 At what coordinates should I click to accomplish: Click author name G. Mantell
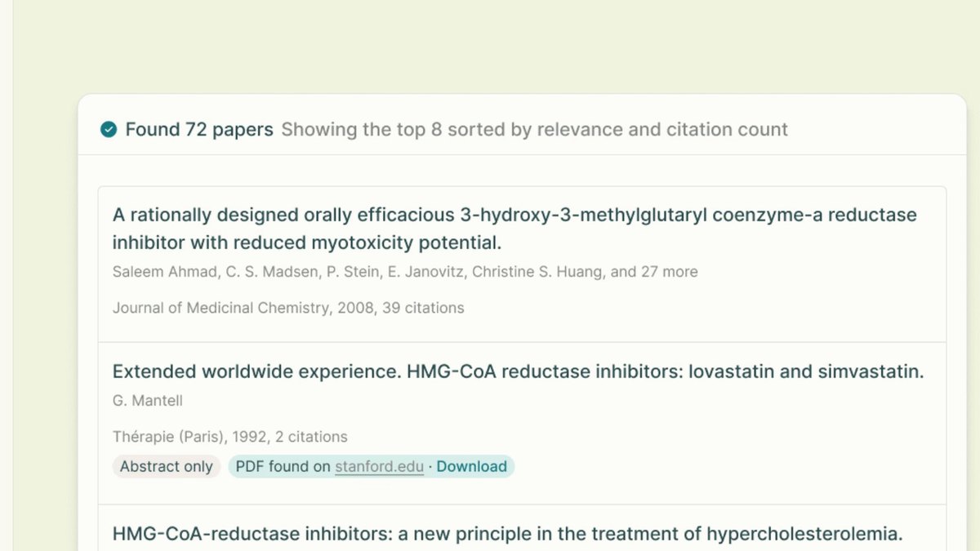148,401
